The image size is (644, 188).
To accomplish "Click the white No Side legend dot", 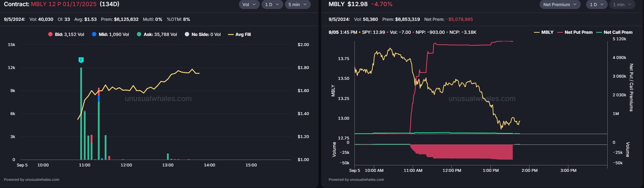I will [187, 35].
